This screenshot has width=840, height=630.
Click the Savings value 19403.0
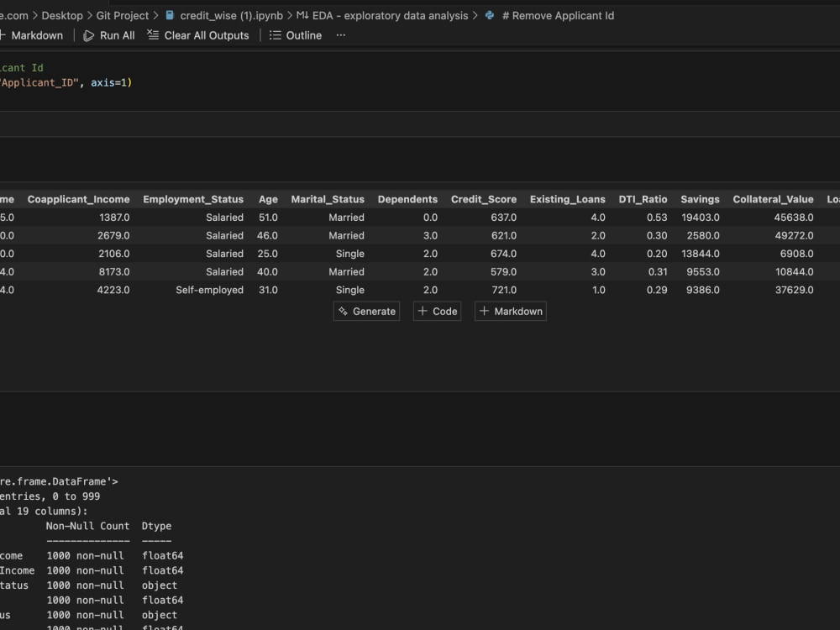(x=701, y=218)
